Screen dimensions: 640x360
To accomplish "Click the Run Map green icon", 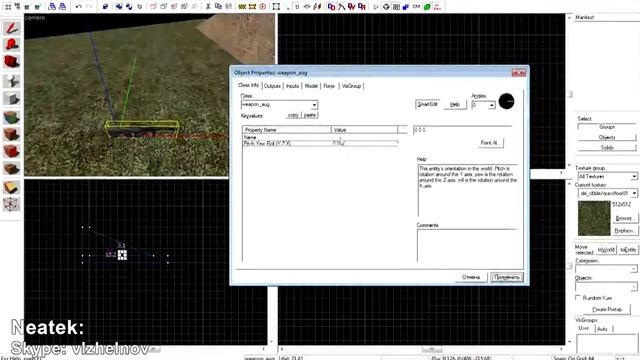I will coord(427,7).
